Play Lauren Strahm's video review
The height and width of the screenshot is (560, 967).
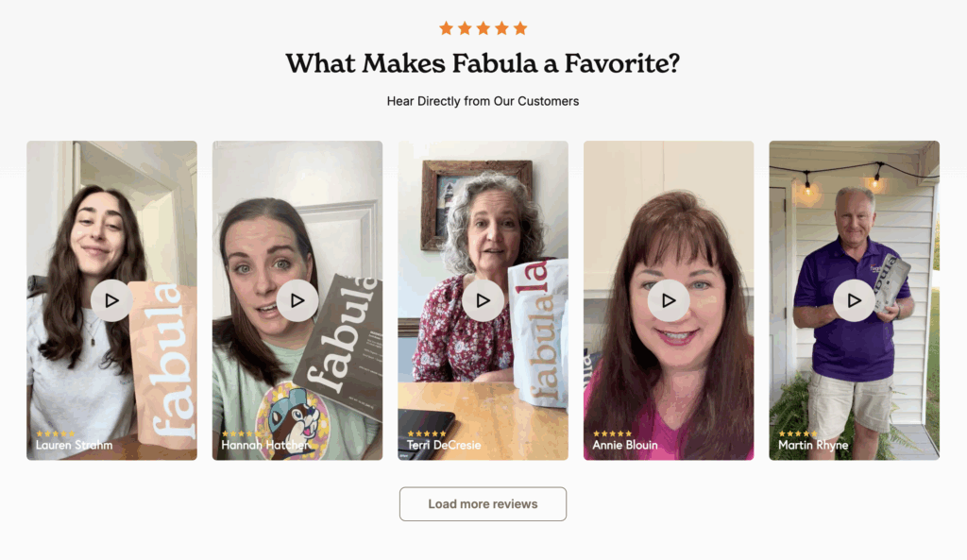(x=111, y=300)
